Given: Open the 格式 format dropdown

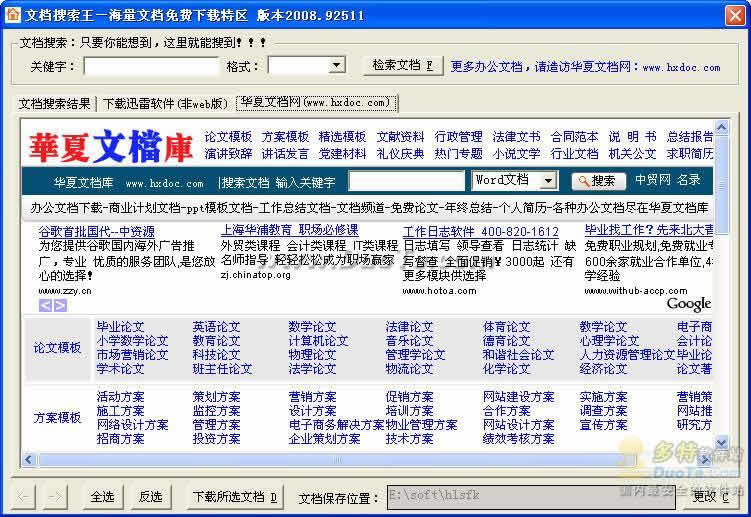Looking at the screenshot, I should [337, 65].
